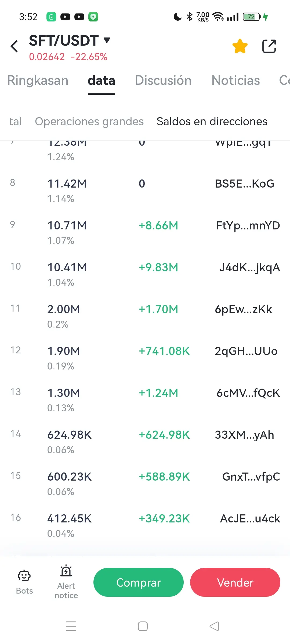
Task: Tap Android recent apps menu icon
Action: [71, 626]
